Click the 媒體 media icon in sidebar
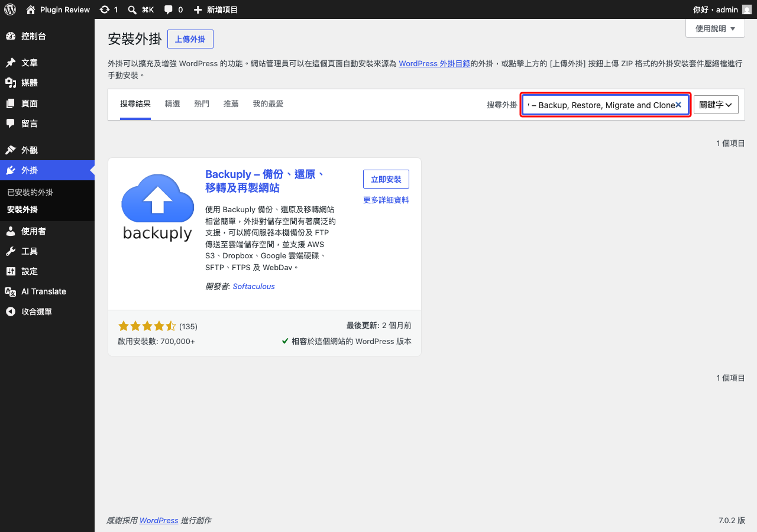757x532 pixels. coord(11,83)
